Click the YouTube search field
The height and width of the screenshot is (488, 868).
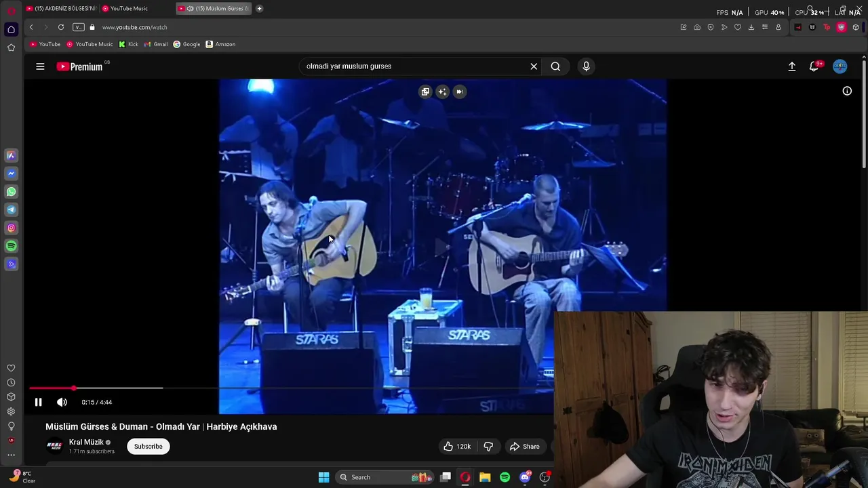[415, 66]
